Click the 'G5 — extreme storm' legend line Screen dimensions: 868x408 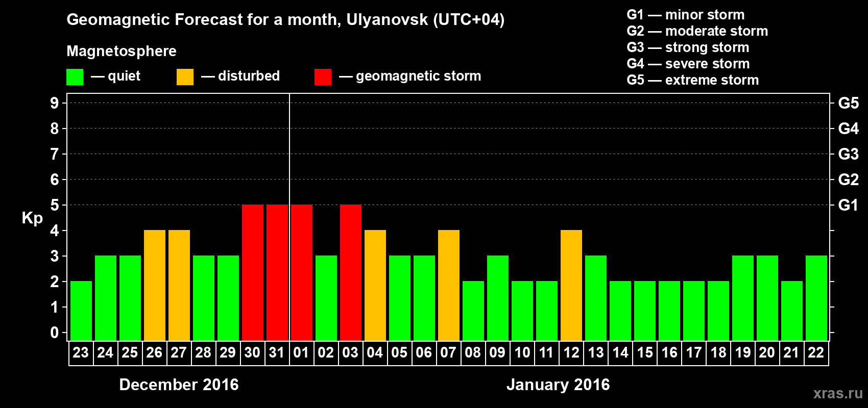click(x=693, y=80)
